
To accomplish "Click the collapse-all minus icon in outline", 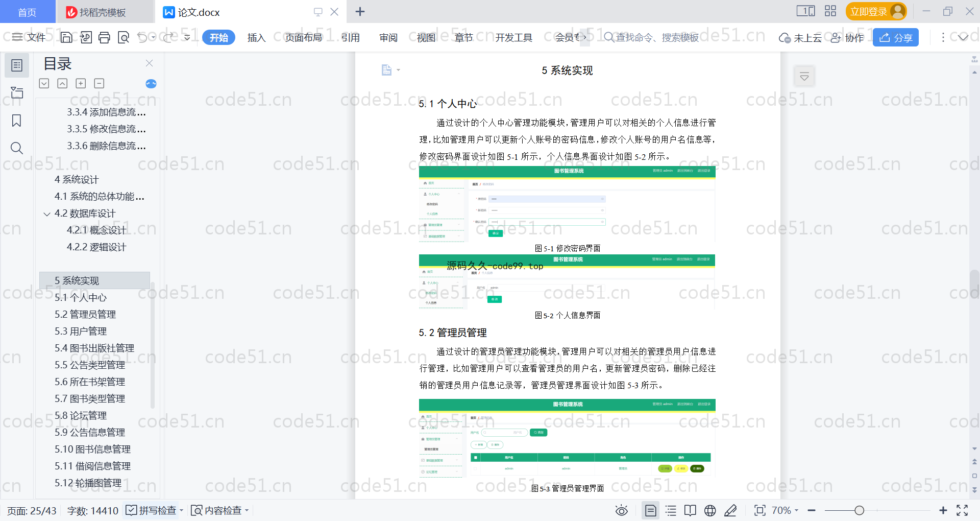I will [x=99, y=83].
